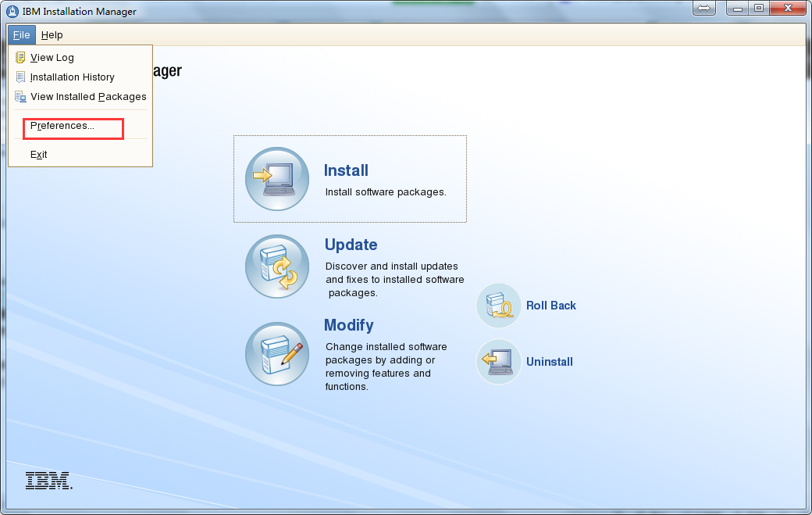Click the Update heading link
This screenshot has height=515, width=812.
[351, 245]
